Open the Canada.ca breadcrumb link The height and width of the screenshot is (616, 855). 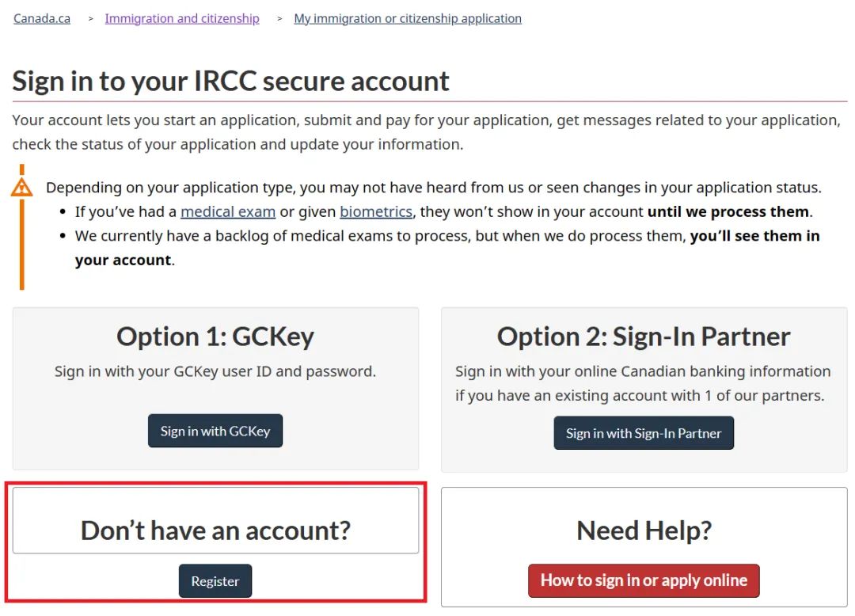point(42,18)
